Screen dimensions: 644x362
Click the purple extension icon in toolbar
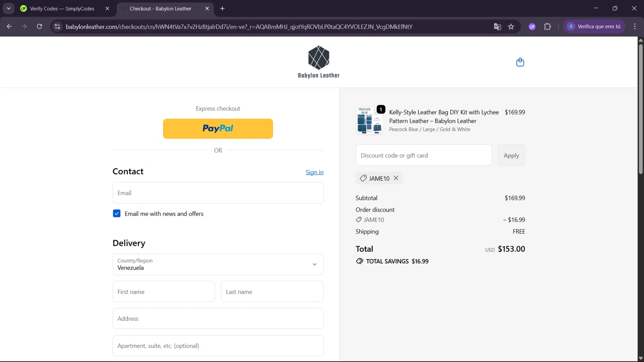532,27
